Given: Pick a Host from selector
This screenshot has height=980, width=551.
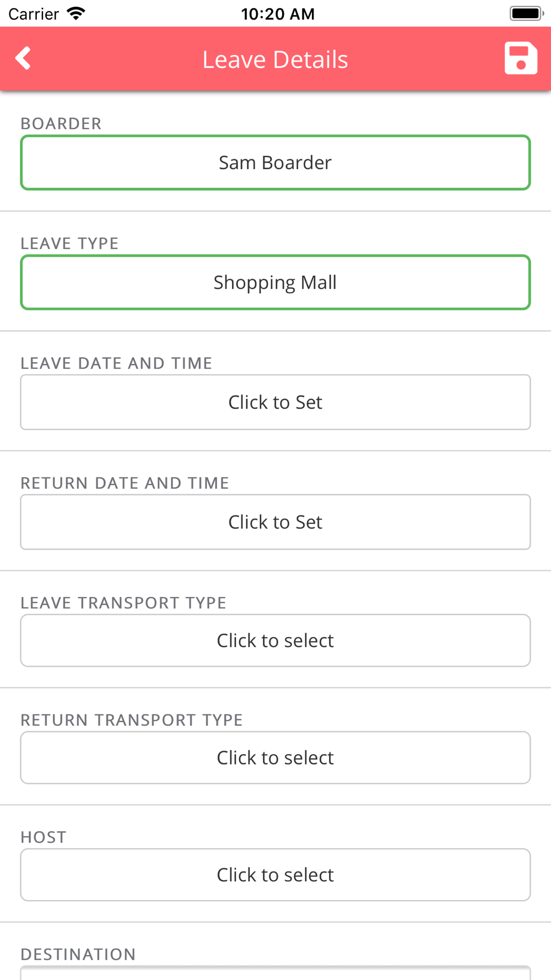Looking at the screenshot, I should pos(275,875).
